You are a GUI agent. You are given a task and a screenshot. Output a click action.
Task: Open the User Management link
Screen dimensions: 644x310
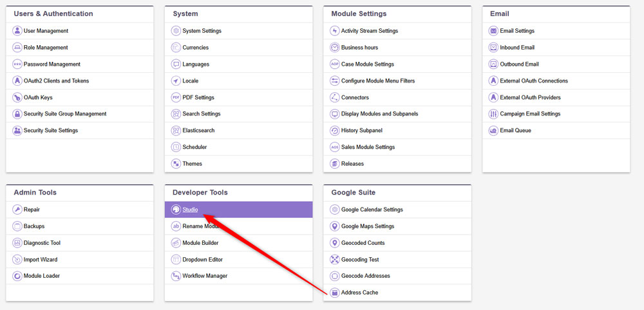(46, 31)
